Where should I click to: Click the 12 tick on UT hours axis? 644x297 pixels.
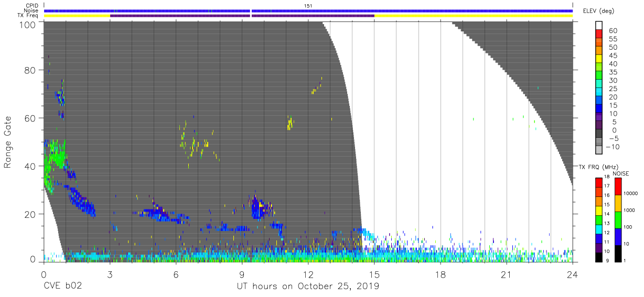click(308, 274)
